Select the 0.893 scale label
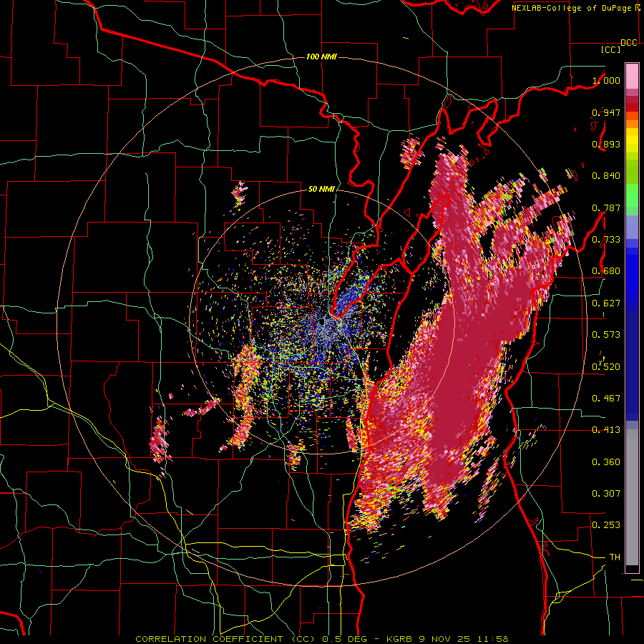 point(606,144)
